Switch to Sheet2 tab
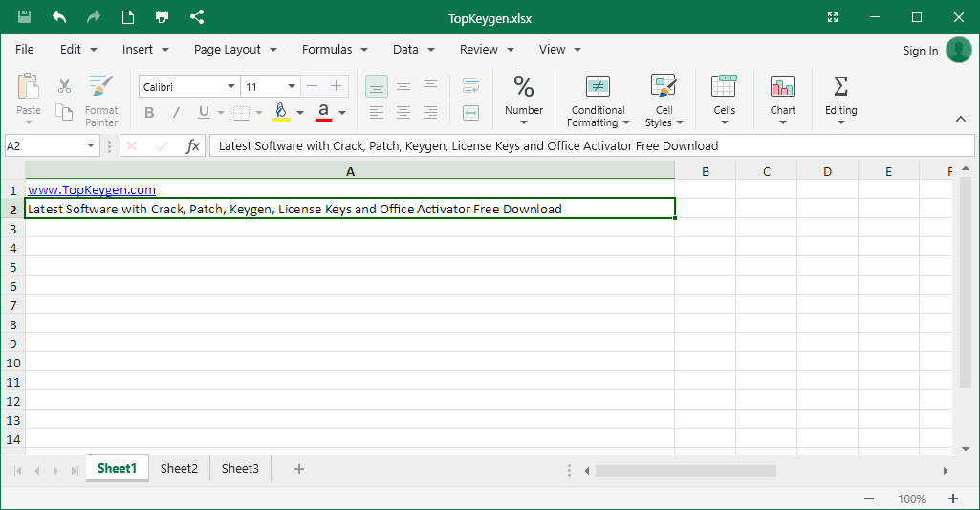The height and width of the screenshot is (510, 980). pos(179,468)
